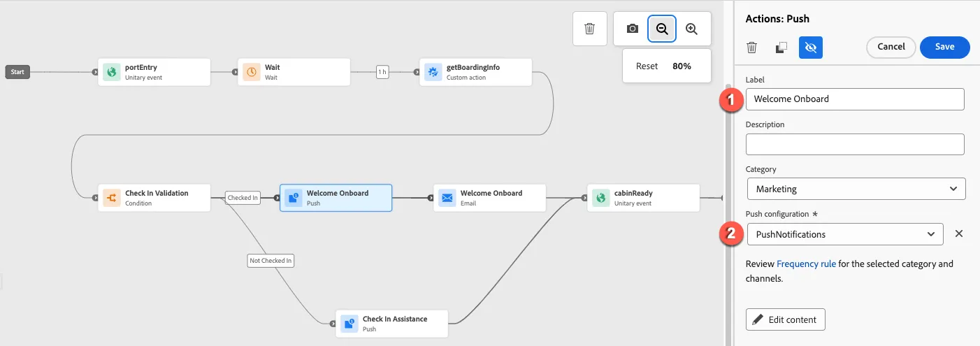Click into the Label field Welcome Onboard

(855, 99)
